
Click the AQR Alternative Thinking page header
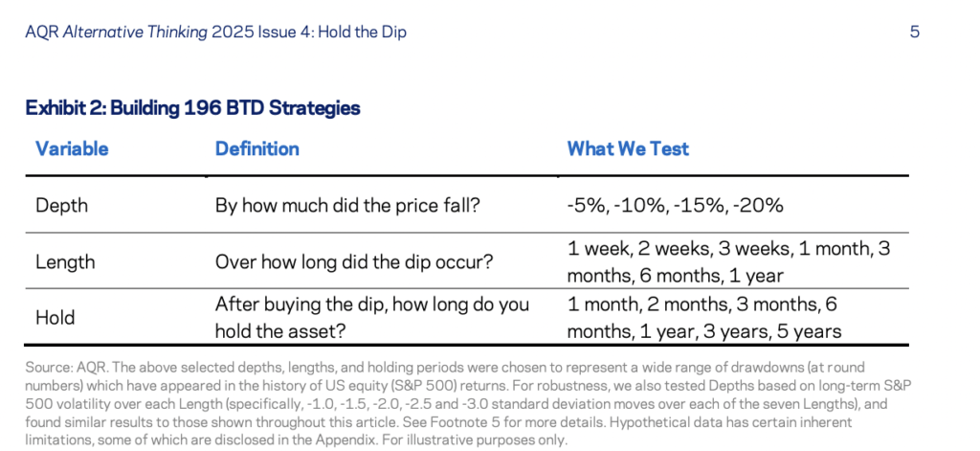coord(216,32)
